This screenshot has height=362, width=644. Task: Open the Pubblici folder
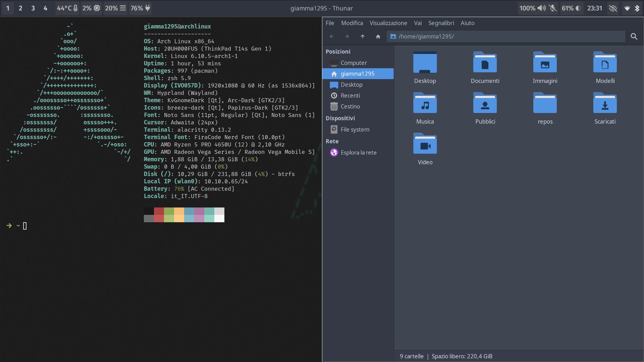tap(485, 103)
